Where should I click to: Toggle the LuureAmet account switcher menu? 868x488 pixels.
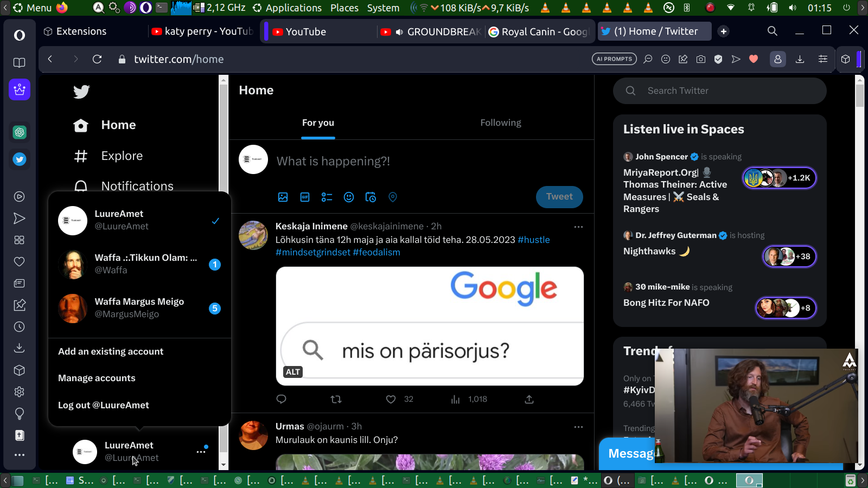pyautogui.click(x=139, y=452)
